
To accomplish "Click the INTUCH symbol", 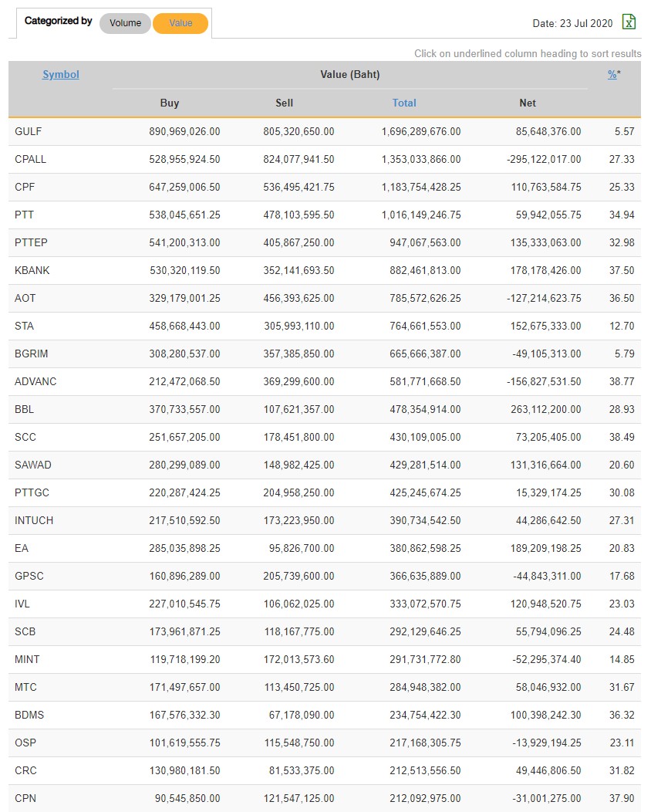I will pos(34,520).
